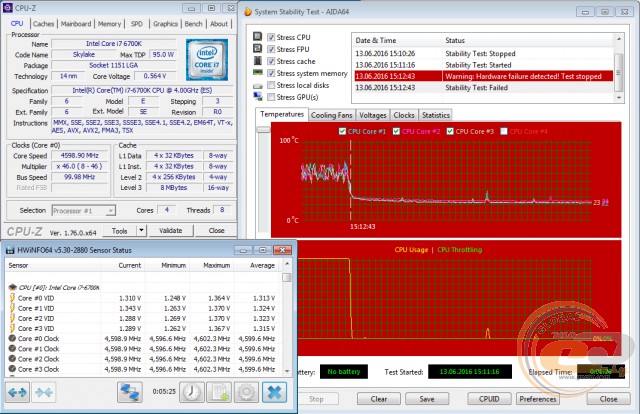Open the SPD tab in CPU-Z
Viewport: 640px width, 414px height.
pos(137,24)
